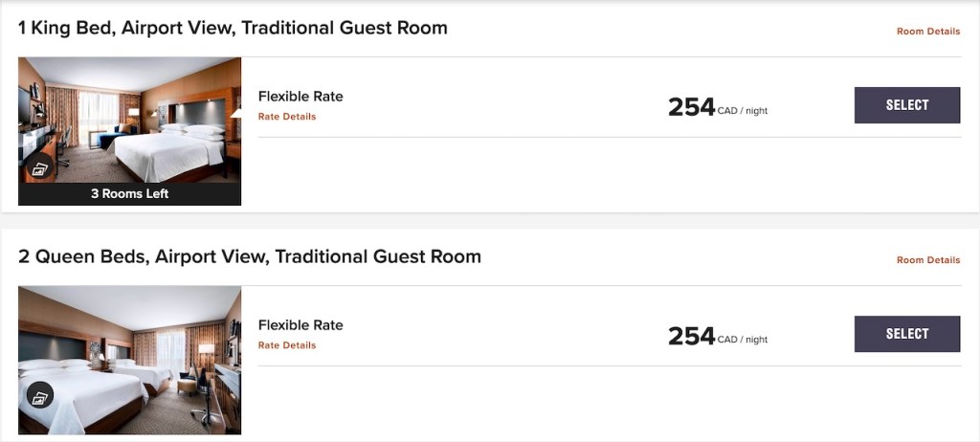Click the 254 price for King room
Screen dimensions: 980x442
pos(691,107)
